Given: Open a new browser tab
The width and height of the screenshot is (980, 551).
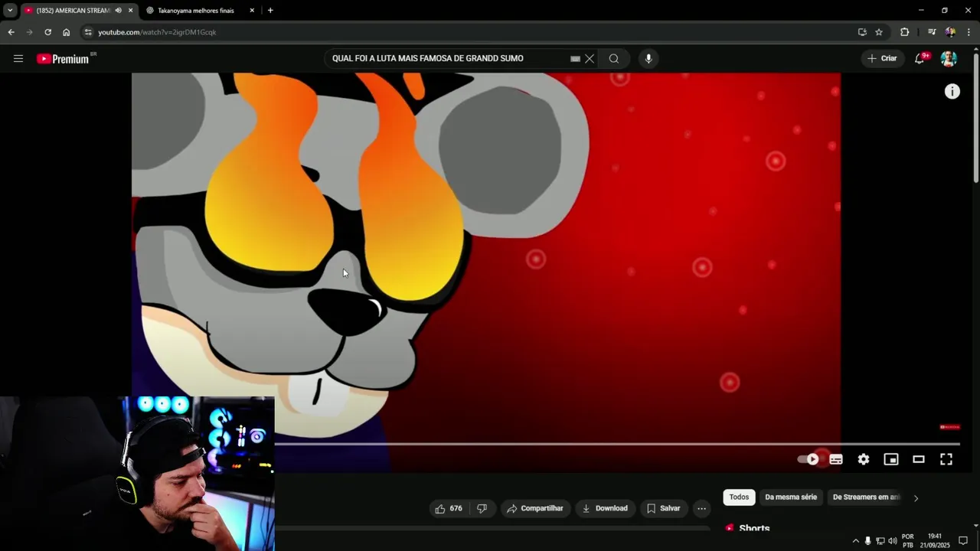Looking at the screenshot, I should tap(270, 11).
